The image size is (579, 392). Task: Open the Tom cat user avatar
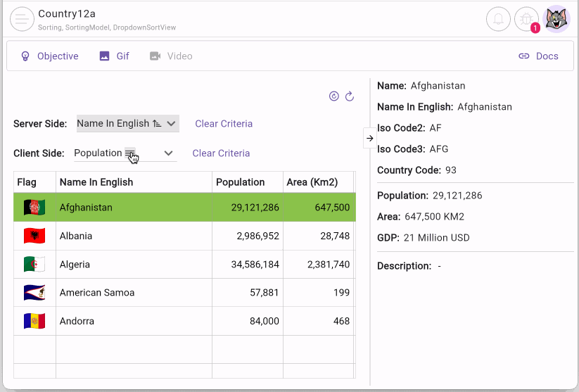pos(557,19)
